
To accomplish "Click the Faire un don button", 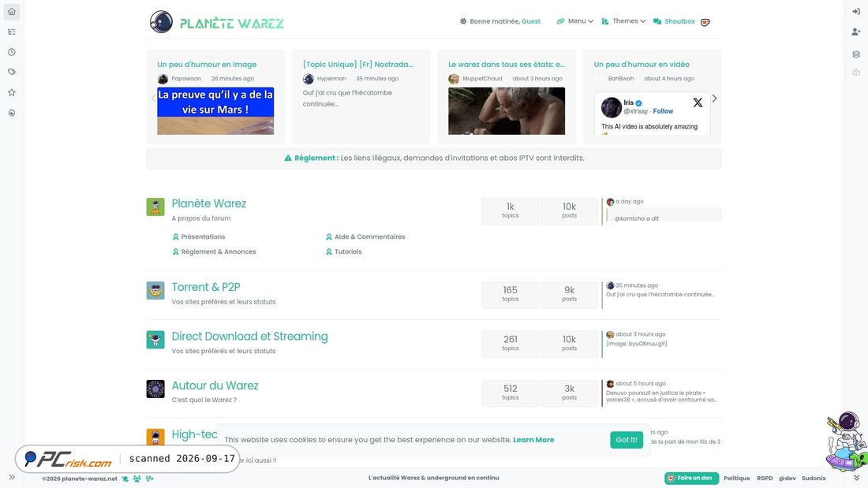I will pos(691,478).
